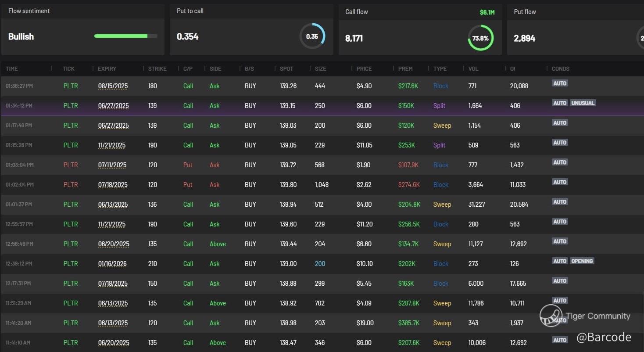Sort the flow by SPOT column
The width and height of the screenshot is (644, 352).
coord(286,69)
